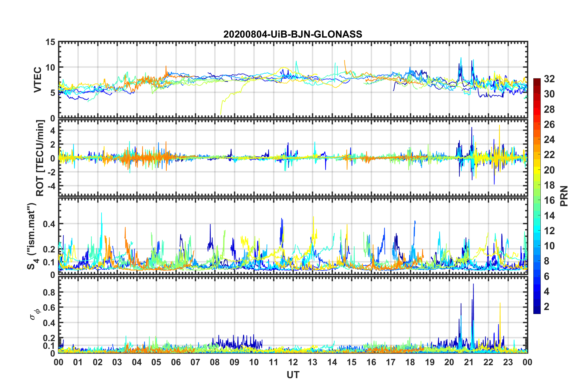Click the S4 ("ism.mat") axis label

pyautogui.click(x=32, y=236)
